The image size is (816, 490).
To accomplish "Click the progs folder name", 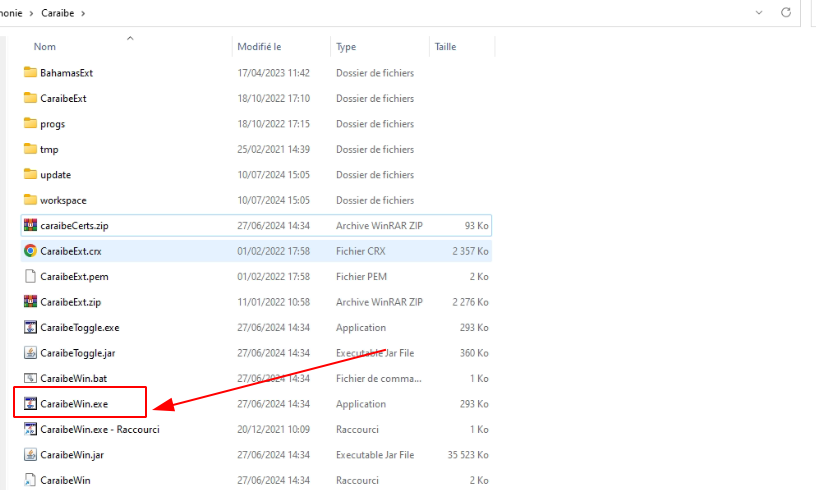I will (x=53, y=124).
